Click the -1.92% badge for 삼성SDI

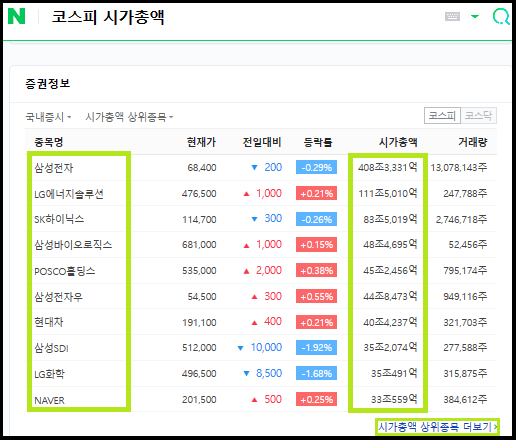click(x=316, y=348)
